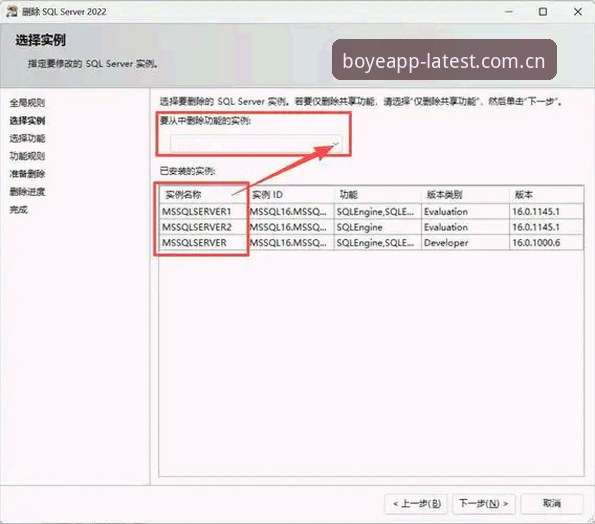Click the version 16.0.1000.6 cell
The image size is (595, 524).
(546, 242)
